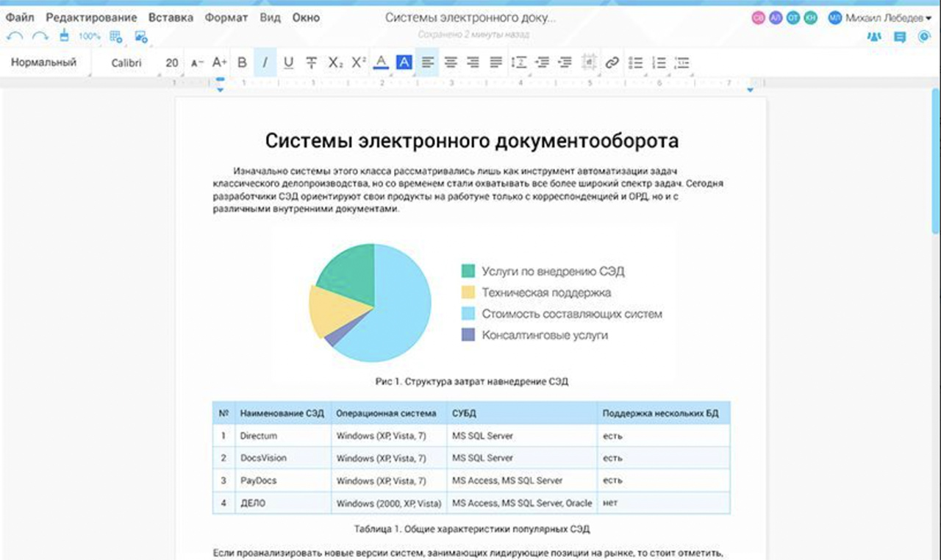941x560 pixels.
Task: Insert an image using the picture icon
Action: click(x=141, y=36)
